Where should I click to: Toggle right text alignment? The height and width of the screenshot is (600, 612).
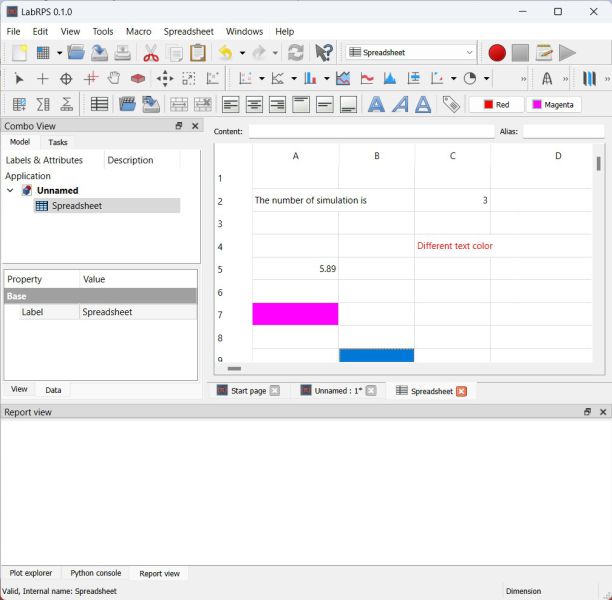coord(278,105)
